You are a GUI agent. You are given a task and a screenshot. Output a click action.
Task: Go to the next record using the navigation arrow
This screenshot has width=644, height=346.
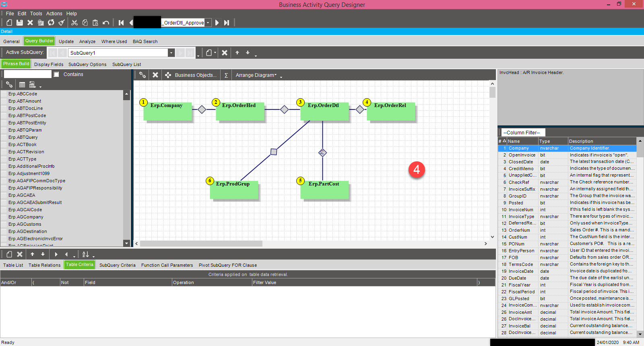[x=217, y=23]
